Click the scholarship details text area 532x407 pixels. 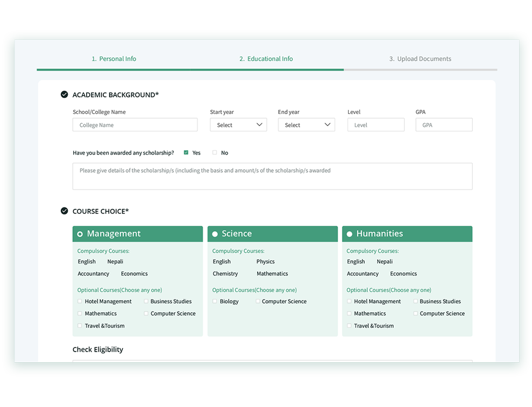[272, 176]
